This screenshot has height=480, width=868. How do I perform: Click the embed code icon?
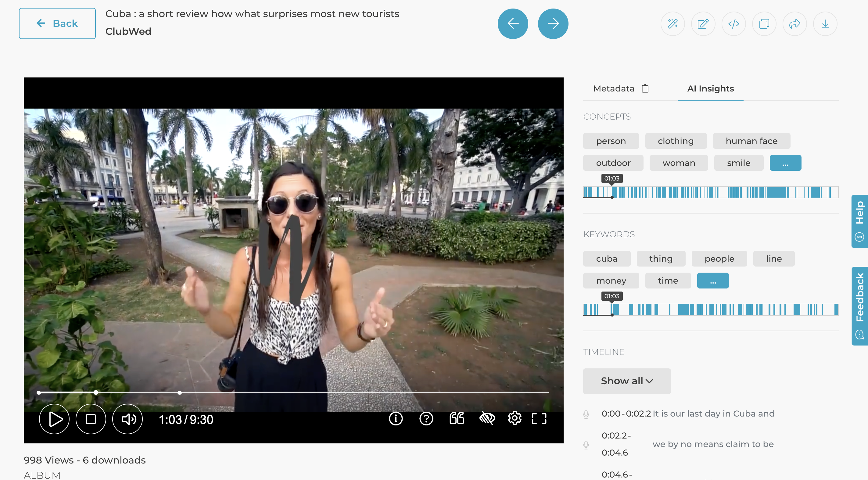(733, 24)
